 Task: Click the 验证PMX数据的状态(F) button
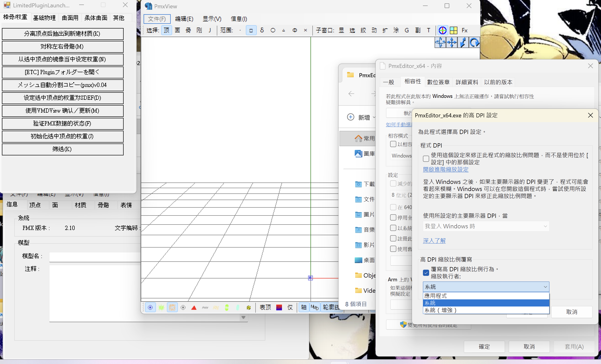pyautogui.click(x=63, y=123)
